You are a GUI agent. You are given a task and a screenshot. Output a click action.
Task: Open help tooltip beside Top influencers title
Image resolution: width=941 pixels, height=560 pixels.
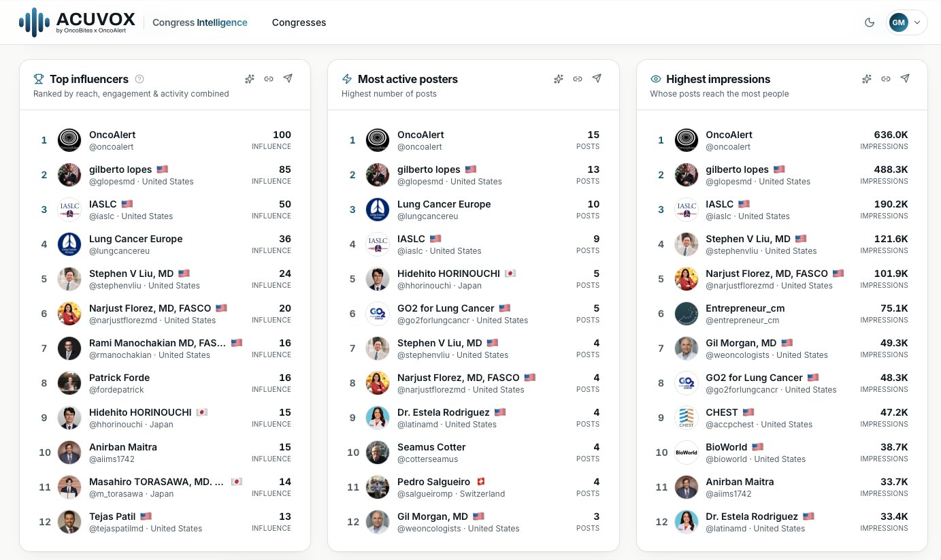click(139, 79)
